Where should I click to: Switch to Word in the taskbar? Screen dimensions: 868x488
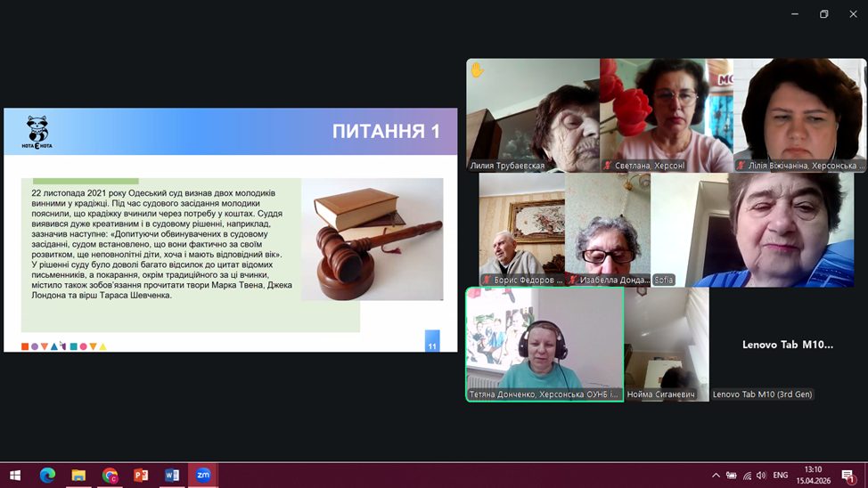coord(172,475)
